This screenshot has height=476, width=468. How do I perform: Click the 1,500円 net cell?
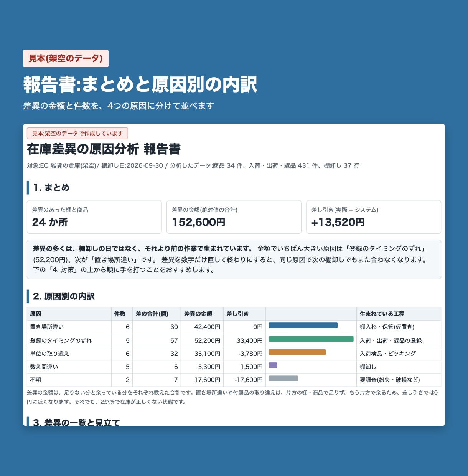click(x=244, y=367)
